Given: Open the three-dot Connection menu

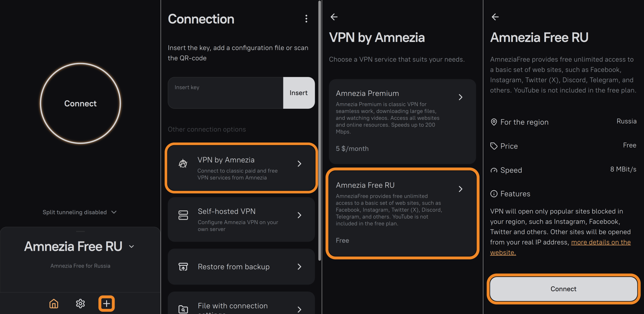Looking at the screenshot, I should 306,19.
